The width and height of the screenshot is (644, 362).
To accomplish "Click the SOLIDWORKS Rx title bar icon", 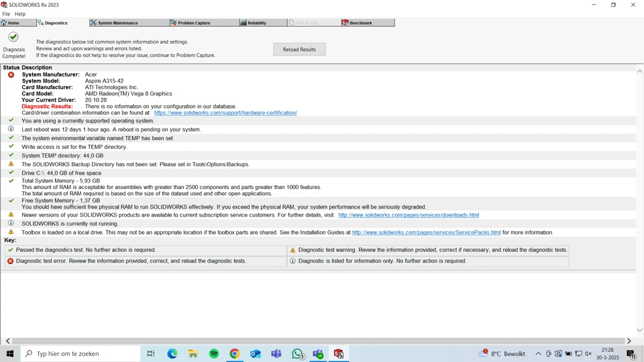I will coord(4,5).
